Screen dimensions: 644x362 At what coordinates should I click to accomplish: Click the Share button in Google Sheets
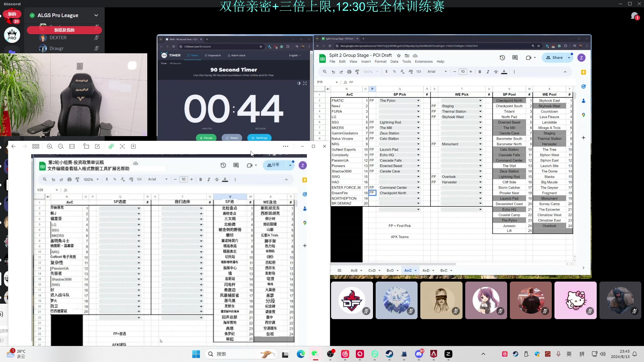(x=554, y=58)
